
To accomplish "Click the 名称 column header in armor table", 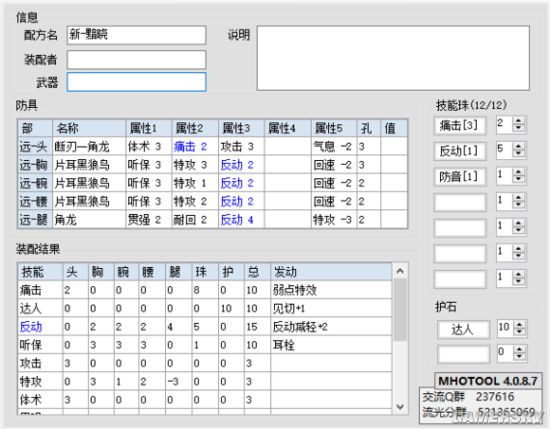I will [89, 128].
